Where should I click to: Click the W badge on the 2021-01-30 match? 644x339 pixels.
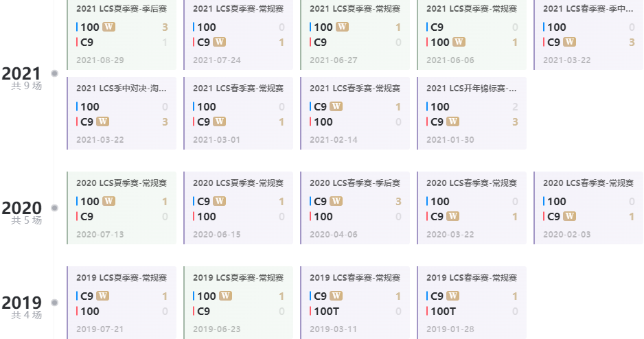click(x=452, y=122)
